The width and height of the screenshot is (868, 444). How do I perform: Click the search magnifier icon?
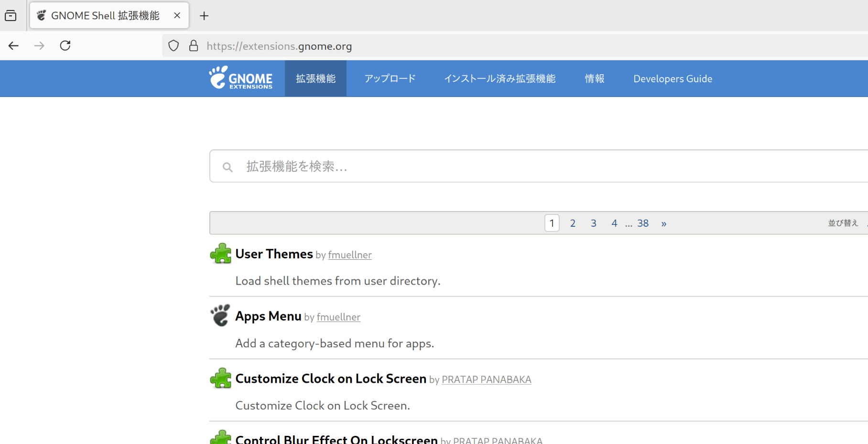[228, 167]
